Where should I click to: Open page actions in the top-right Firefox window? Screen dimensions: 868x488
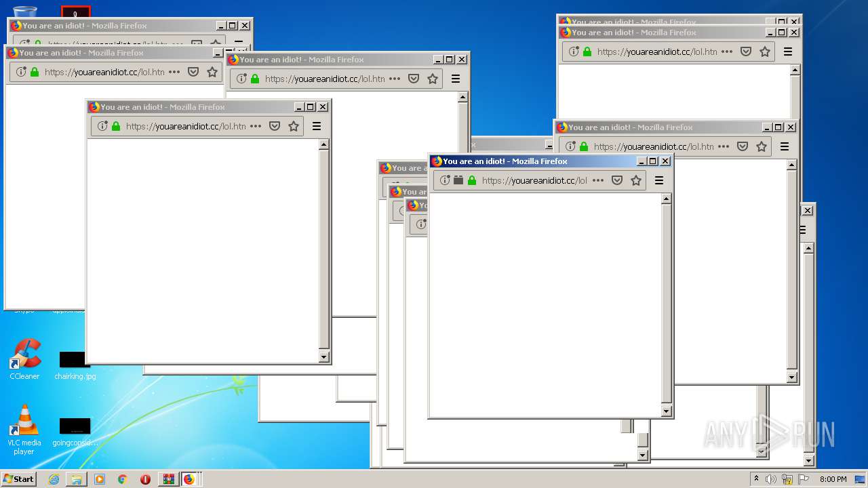[x=727, y=52]
